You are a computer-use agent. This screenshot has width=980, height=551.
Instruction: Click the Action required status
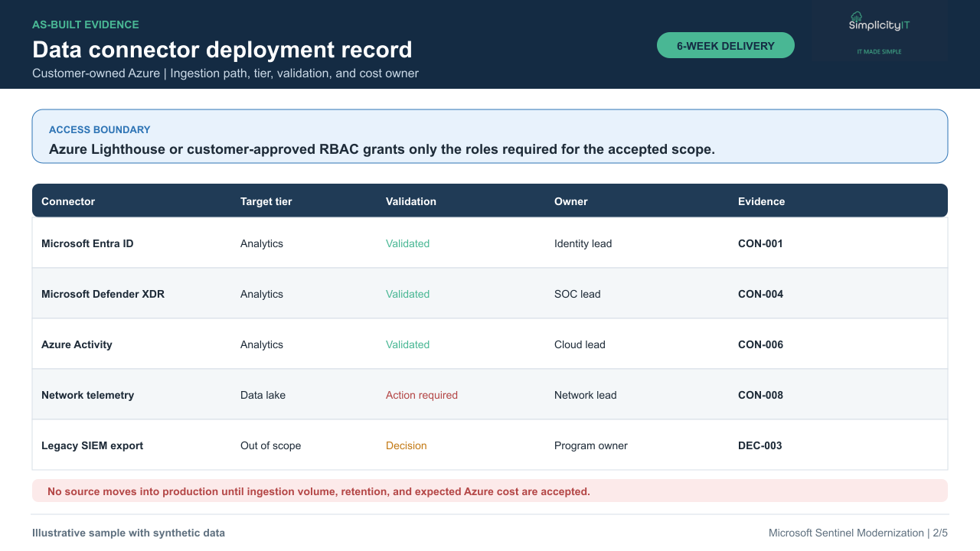422,395
